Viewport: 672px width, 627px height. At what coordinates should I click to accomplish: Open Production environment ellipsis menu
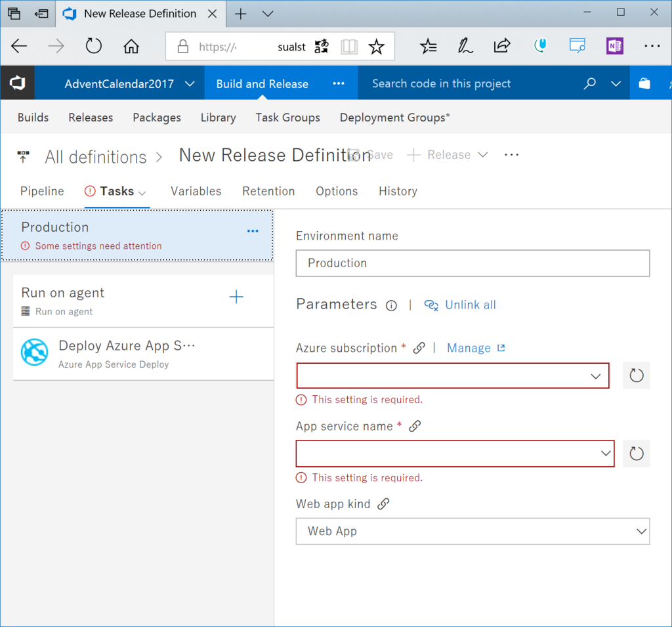click(253, 231)
